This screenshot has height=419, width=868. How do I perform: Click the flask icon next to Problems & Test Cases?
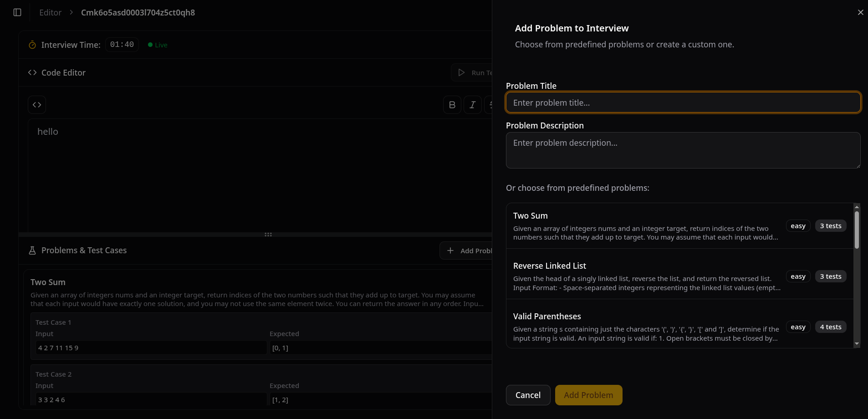32,250
